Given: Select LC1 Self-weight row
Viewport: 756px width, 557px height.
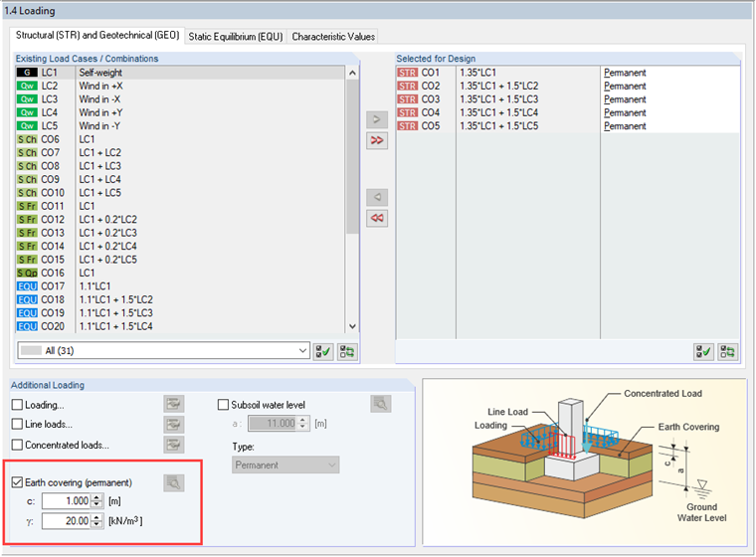Looking at the screenshot, I should coord(180,73).
